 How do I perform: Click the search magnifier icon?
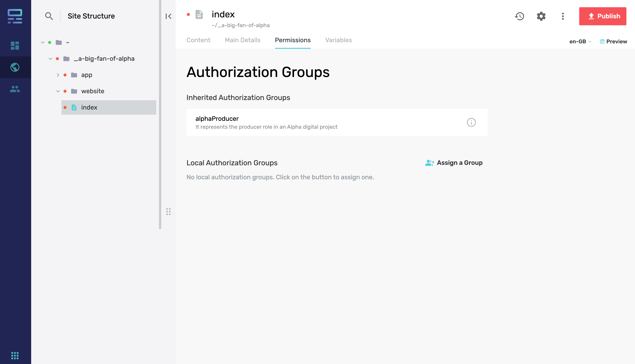[49, 16]
